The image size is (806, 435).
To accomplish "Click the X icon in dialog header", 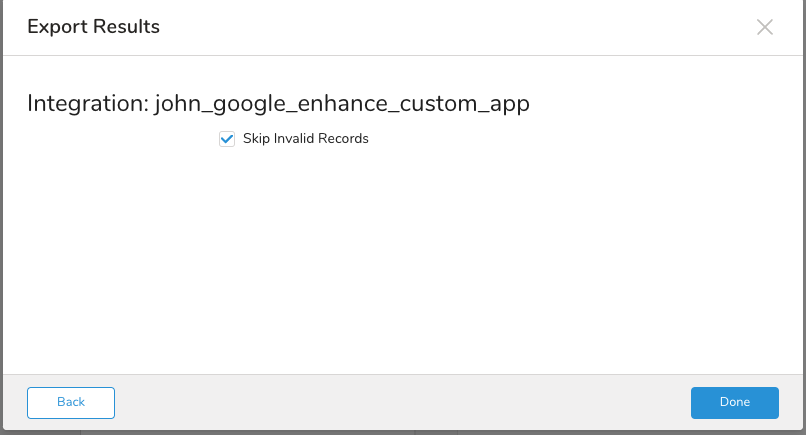I will click(x=765, y=27).
